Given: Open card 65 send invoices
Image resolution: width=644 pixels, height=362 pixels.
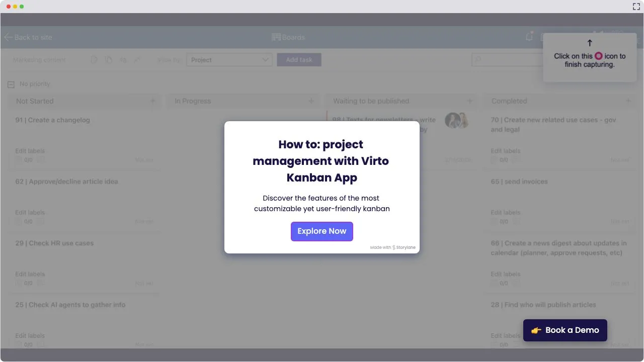Looking at the screenshot, I should pos(519,182).
